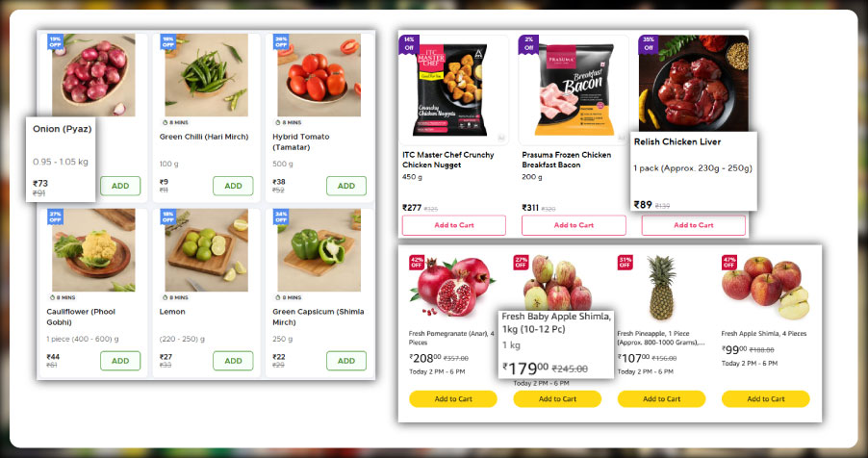The width and height of the screenshot is (868, 458).
Task: Open the Relish Chicken Liver title link
Action: point(677,141)
